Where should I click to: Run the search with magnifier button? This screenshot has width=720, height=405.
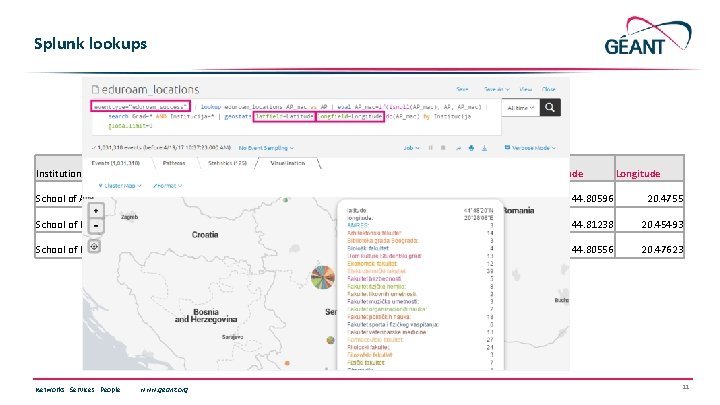click(550, 108)
